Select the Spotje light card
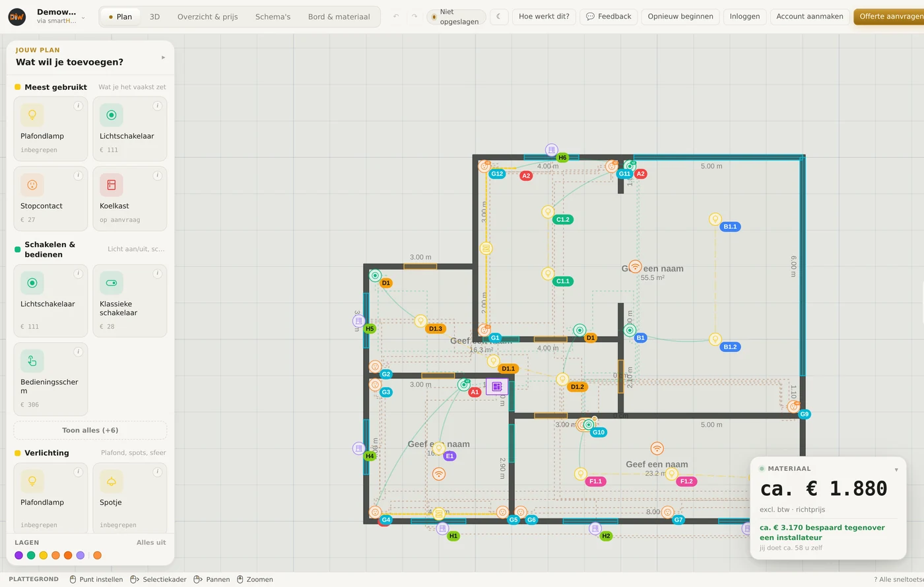924x587 pixels. click(130, 498)
